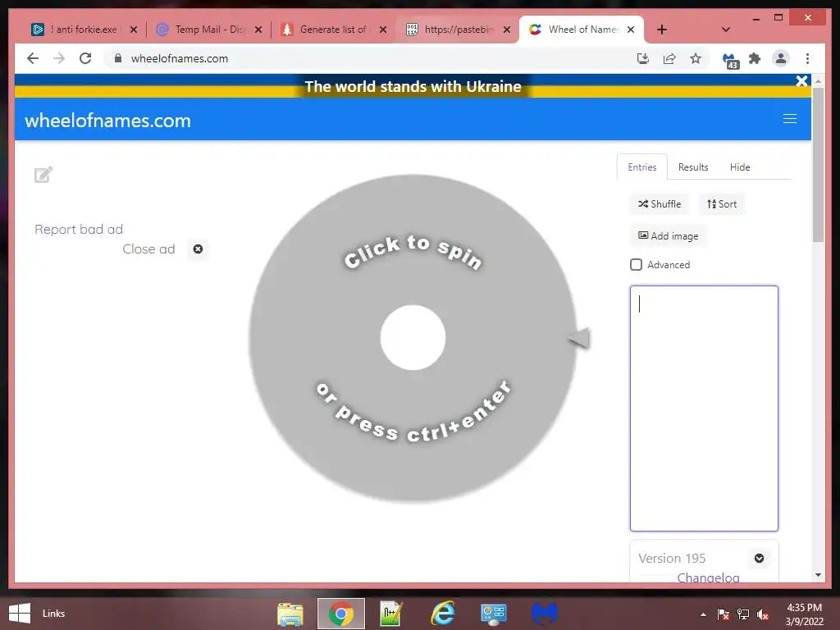Spin the wheel by clicking it

[x=413, y=338]
